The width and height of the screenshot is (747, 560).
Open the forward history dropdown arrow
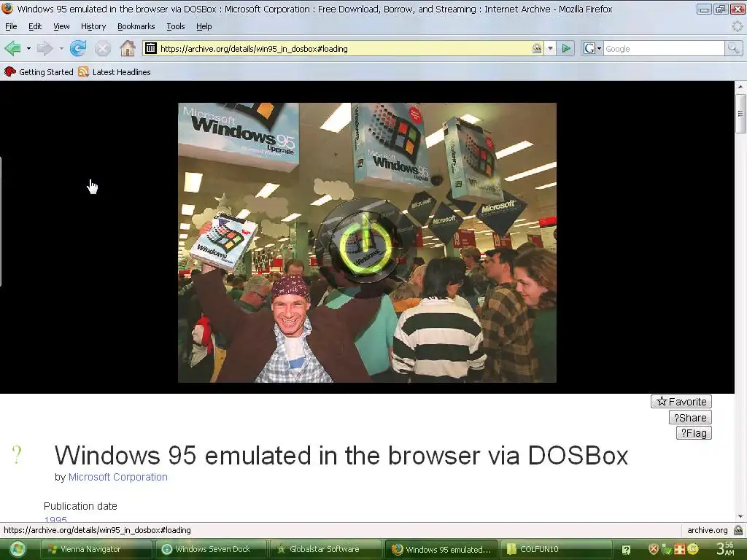click(x=61, y=49)
